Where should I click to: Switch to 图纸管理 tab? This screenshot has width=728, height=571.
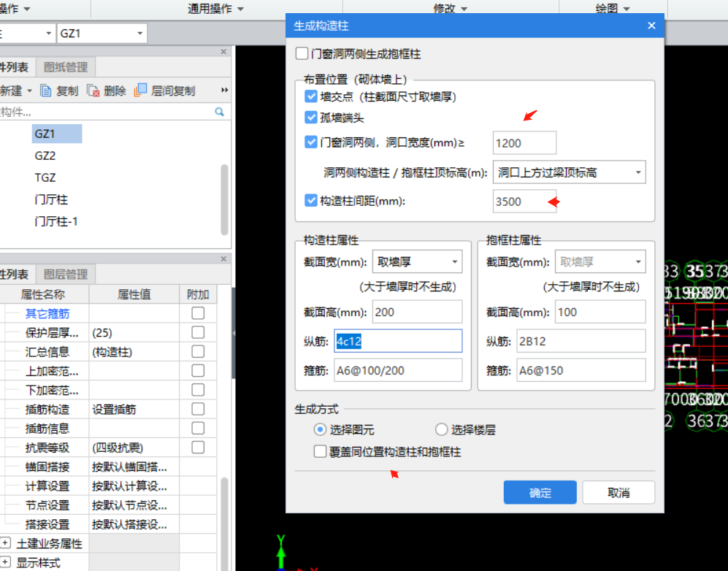66,67
